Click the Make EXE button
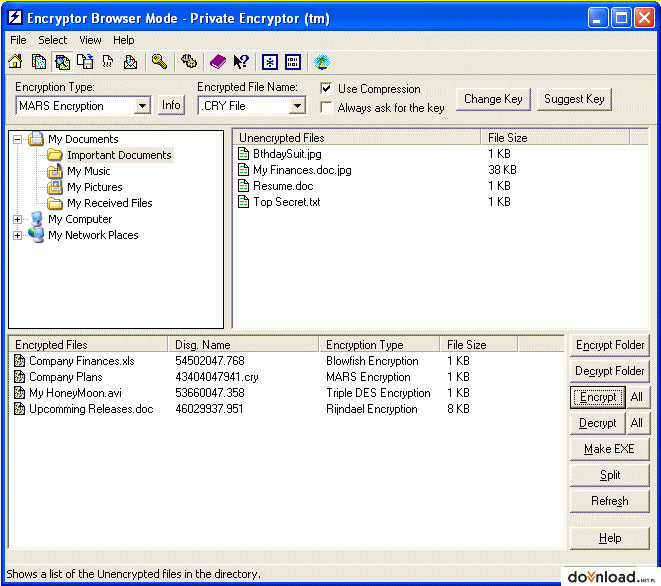 610,449
